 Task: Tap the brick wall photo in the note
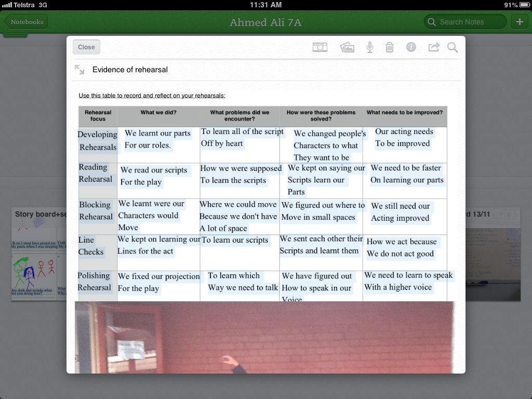pyautogui.click(x=264, y=337)
